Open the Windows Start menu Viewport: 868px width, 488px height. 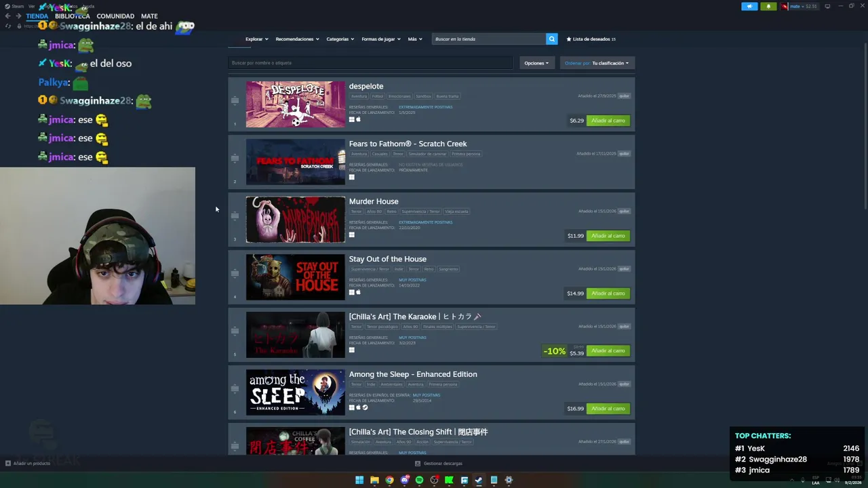(x=359, y=480)
